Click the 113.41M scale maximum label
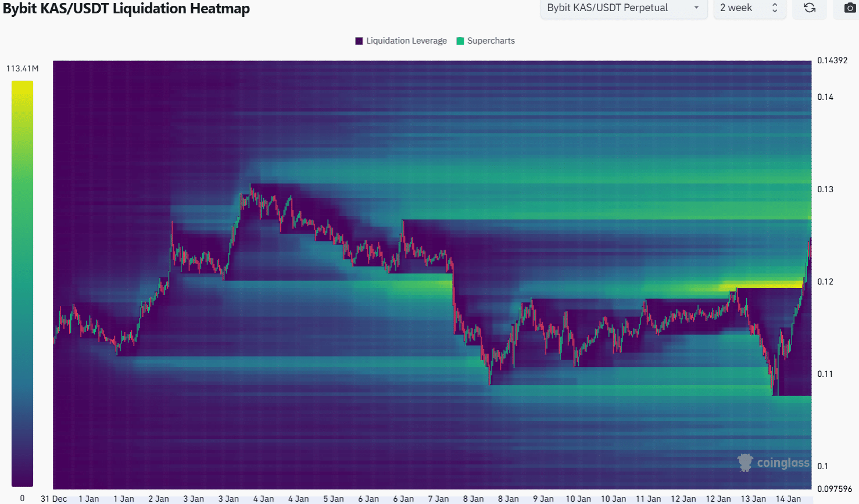 point(23,69)
